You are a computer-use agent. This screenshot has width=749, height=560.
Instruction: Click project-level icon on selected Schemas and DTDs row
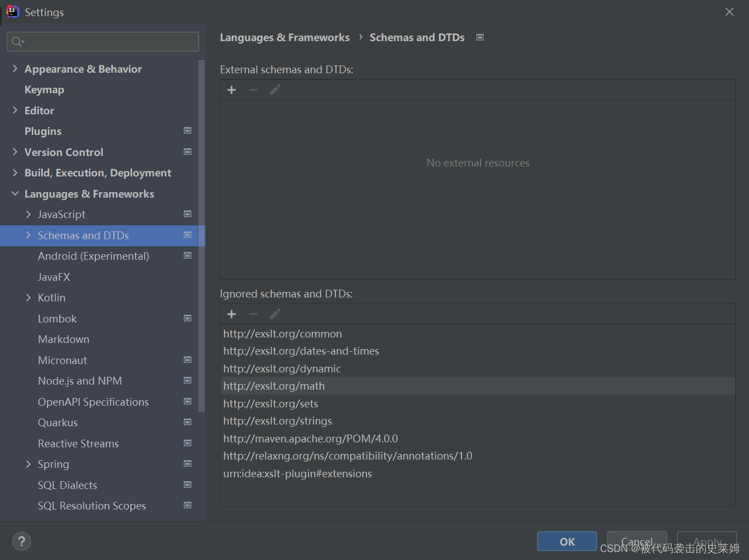pos(188,235)
